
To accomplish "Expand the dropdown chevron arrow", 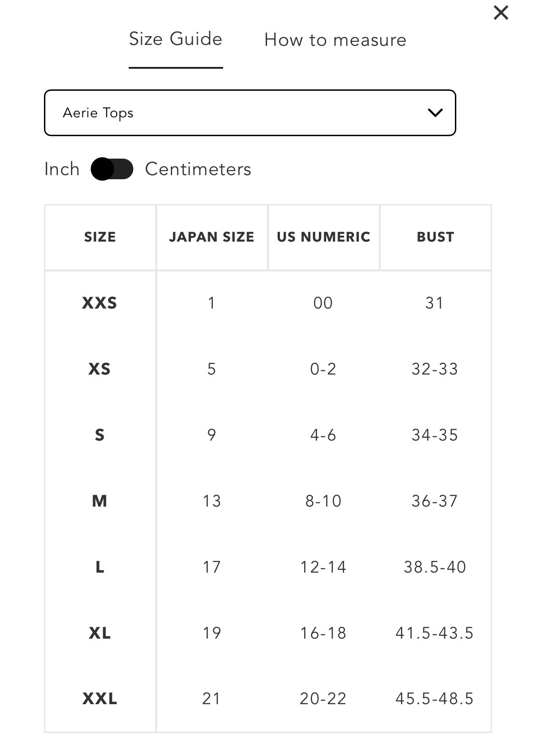I will point(435,112).
